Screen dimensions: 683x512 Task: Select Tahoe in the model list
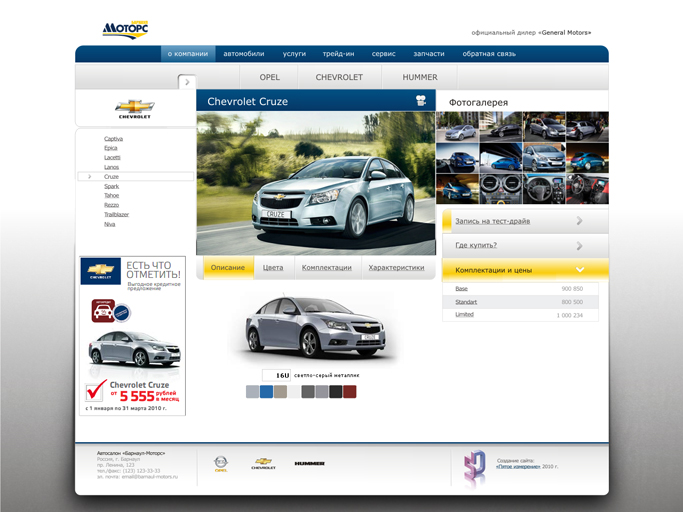pyautogui.click(x=112, y=195)
